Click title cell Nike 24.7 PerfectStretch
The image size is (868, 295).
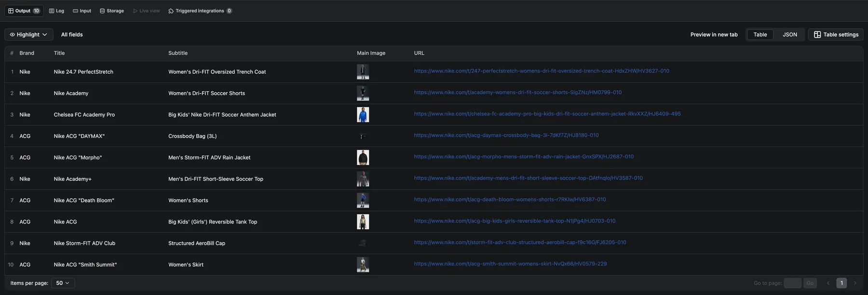point(83,72)
